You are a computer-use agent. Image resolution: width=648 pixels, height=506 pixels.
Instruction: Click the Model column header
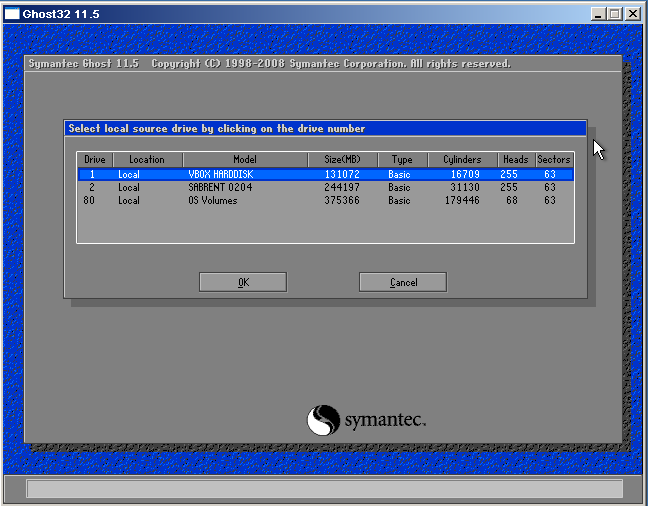pos(245,160)
